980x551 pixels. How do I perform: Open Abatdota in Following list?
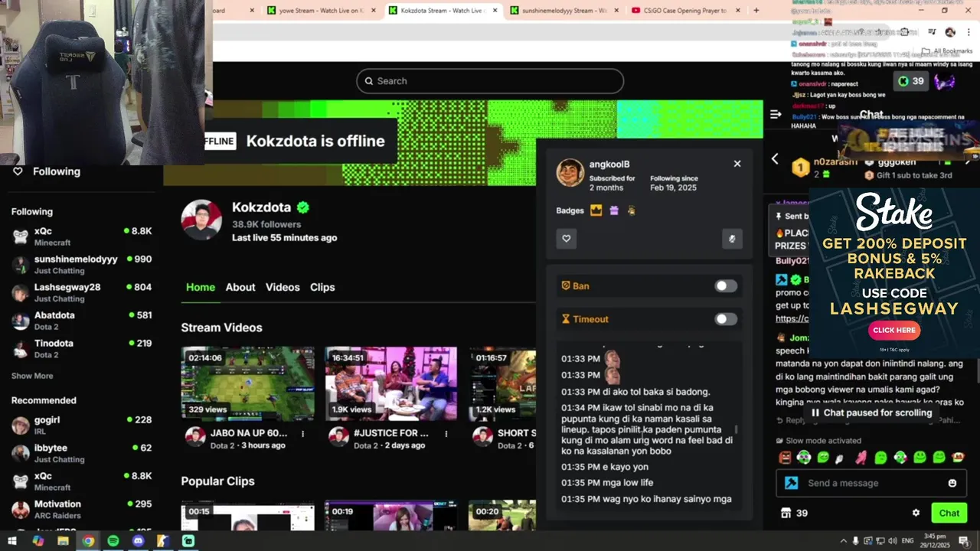click(x=81, y=320)
